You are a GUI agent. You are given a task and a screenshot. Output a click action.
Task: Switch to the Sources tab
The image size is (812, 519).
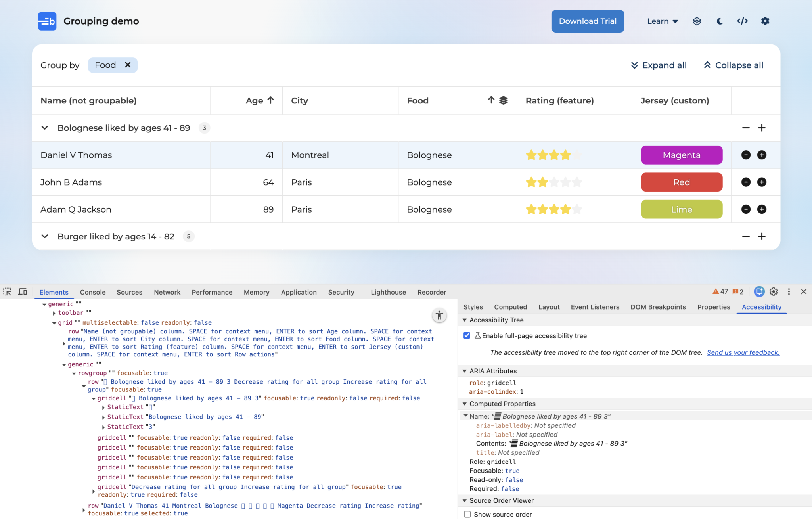(129, 292)
